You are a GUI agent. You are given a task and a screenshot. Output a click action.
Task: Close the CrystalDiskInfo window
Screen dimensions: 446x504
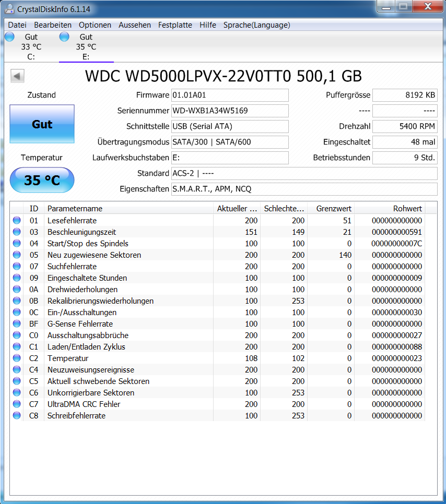428,7
